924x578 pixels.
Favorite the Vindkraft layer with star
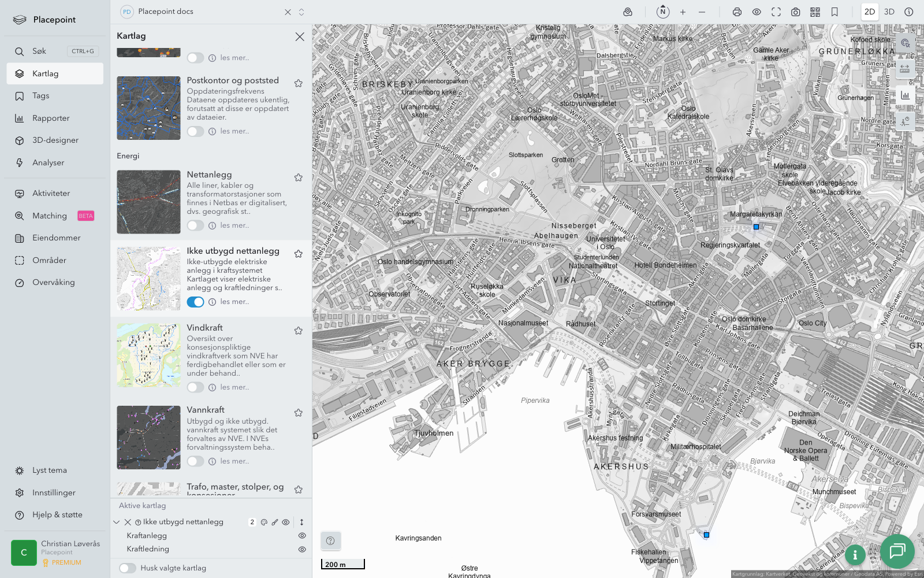tap(299, 331)
